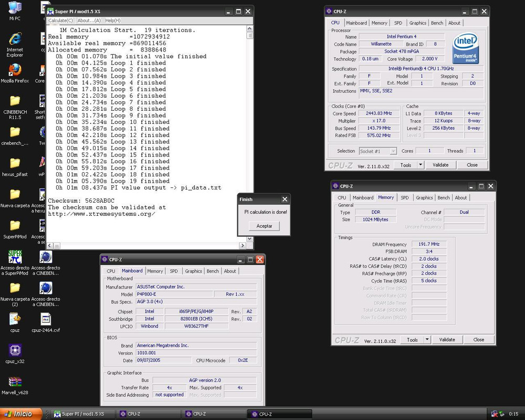Open the hexus_pifast folder
This screenshot has width=525, height=420.
15,167
